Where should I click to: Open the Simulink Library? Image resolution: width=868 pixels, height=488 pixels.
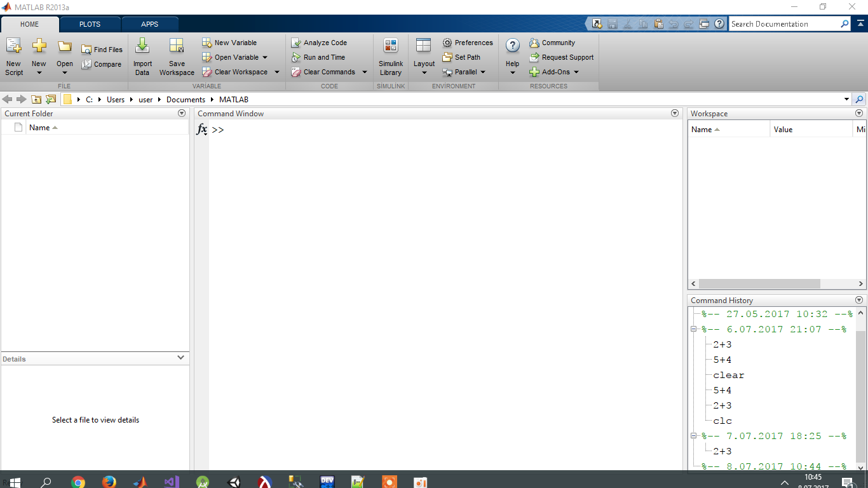click(x=391, y=57)
